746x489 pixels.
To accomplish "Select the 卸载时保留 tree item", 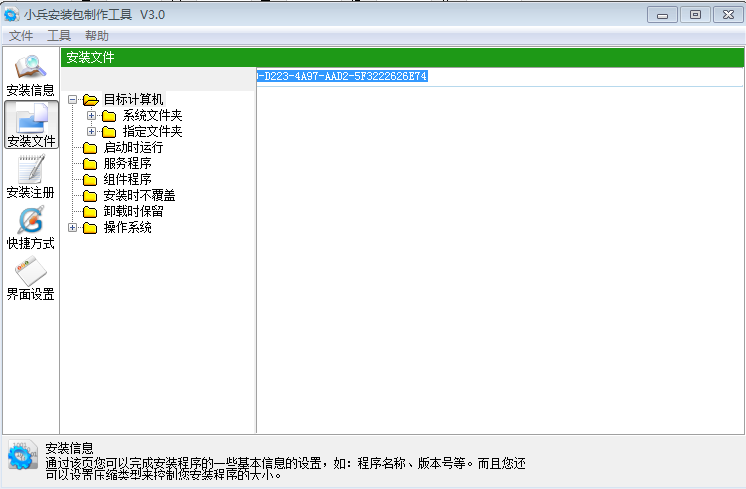I will [133, 212].
